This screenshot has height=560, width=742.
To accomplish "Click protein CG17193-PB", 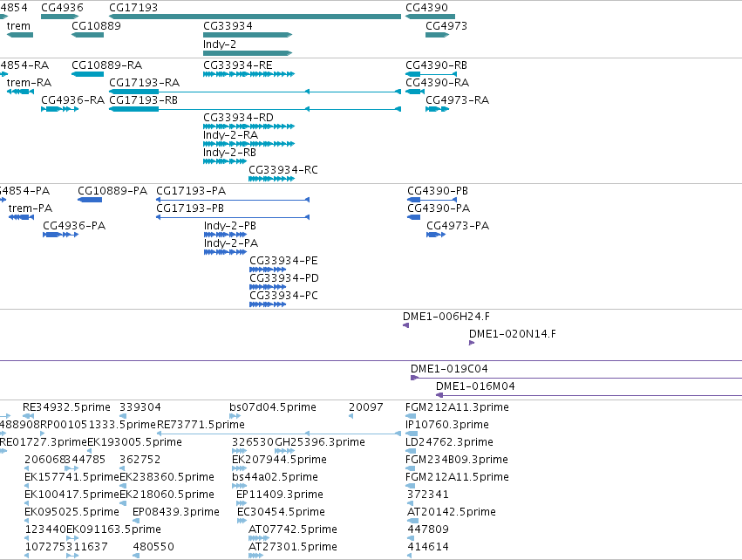I will tap(233, 217).
